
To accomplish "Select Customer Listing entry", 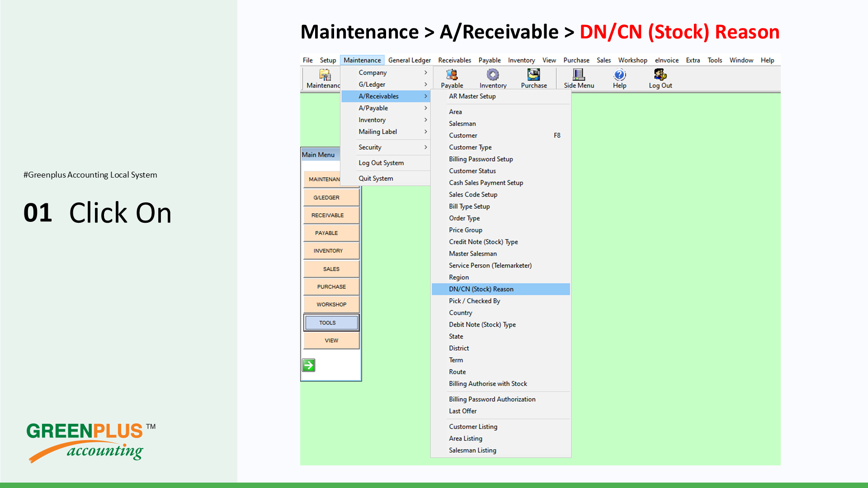I will 501,427.
